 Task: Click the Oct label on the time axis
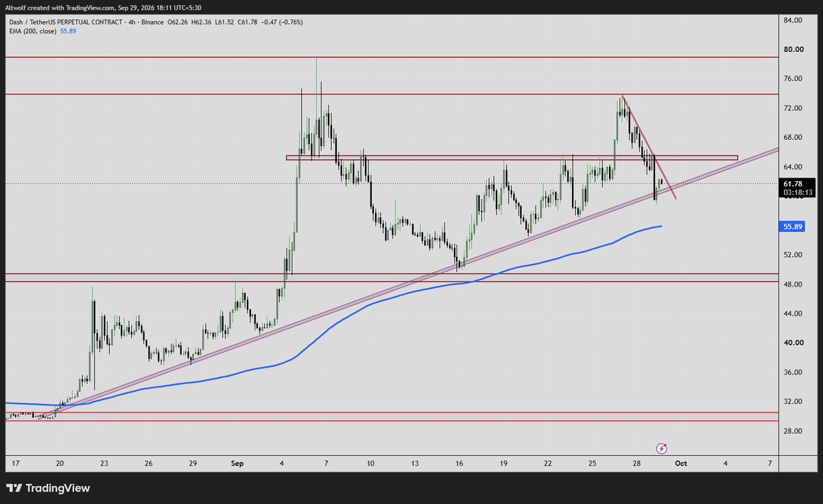681,464
